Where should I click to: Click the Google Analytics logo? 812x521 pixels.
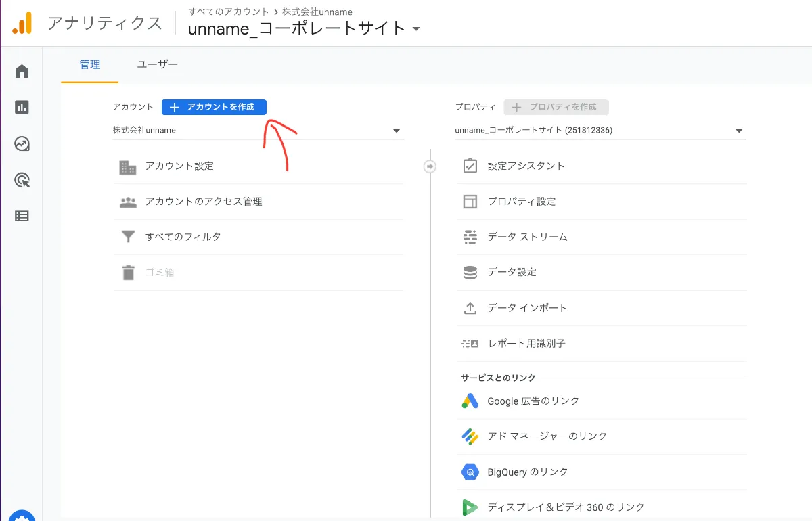tap(22, 24)
